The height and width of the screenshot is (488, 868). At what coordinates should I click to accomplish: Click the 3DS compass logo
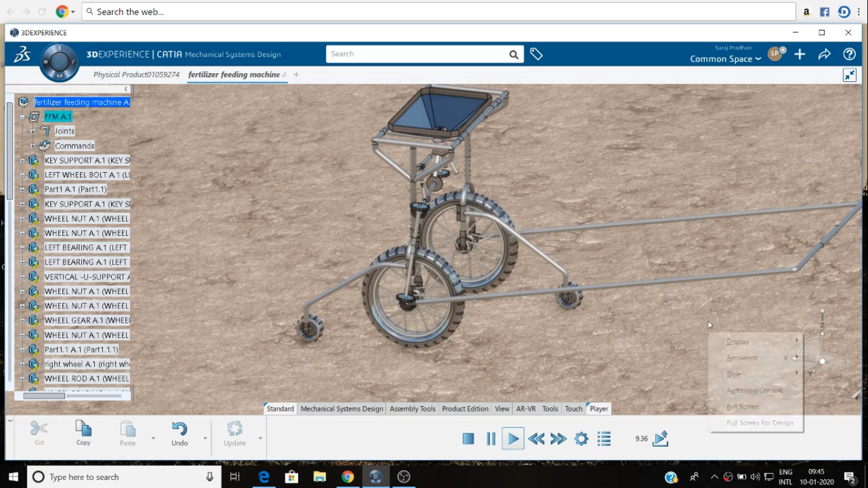59,62
